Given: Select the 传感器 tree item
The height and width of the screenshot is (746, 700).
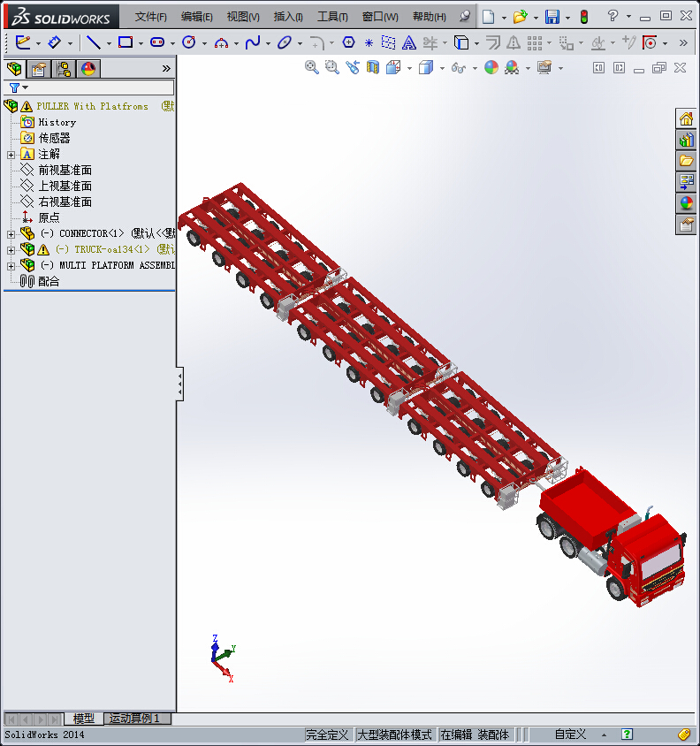Looking at the screenshot, I should tap(54, 139).
